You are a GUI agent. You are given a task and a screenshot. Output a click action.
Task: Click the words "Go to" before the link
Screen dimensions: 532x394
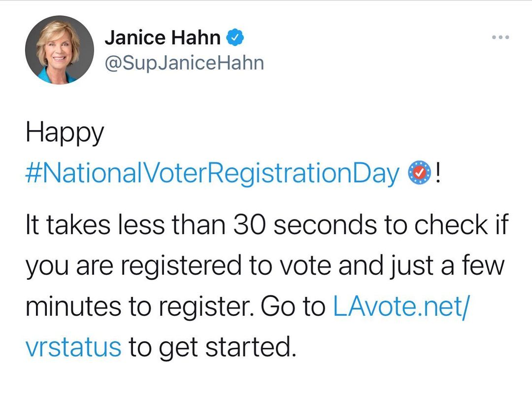click(293, 306)
